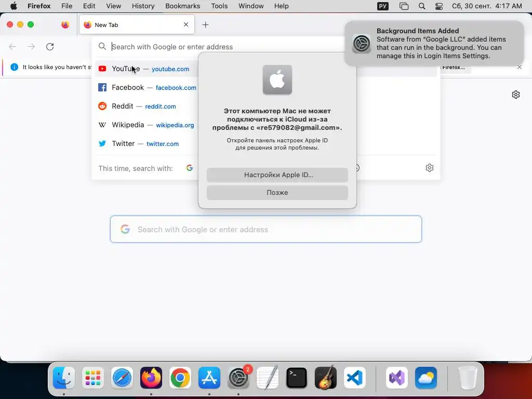532x399 pixels.
Task: Select the Reddit suggestion
Action: (147, 106)
